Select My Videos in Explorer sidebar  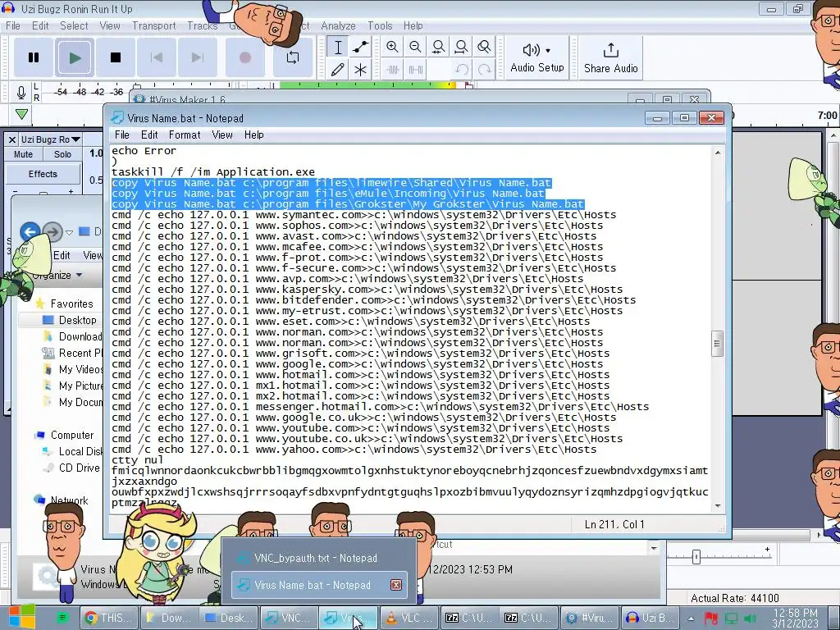[x=73, y=369]
